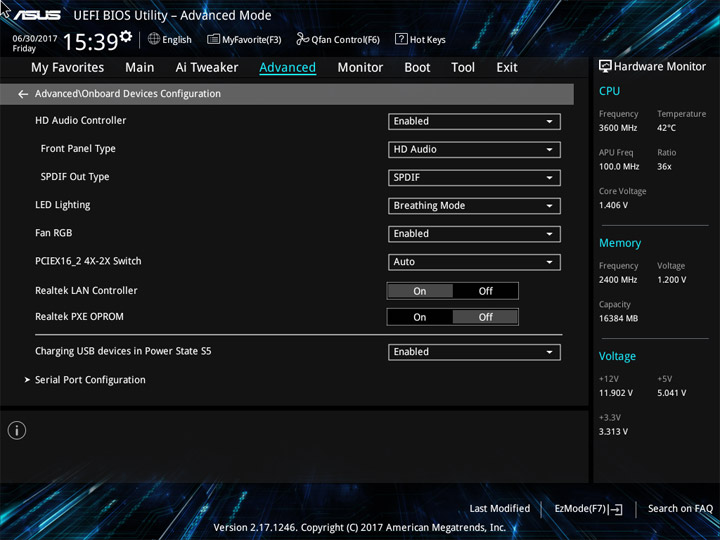Click the Hardware Monitor screen icon
Image resolution: width=720 pixels, height=540 pixels.
605,67
